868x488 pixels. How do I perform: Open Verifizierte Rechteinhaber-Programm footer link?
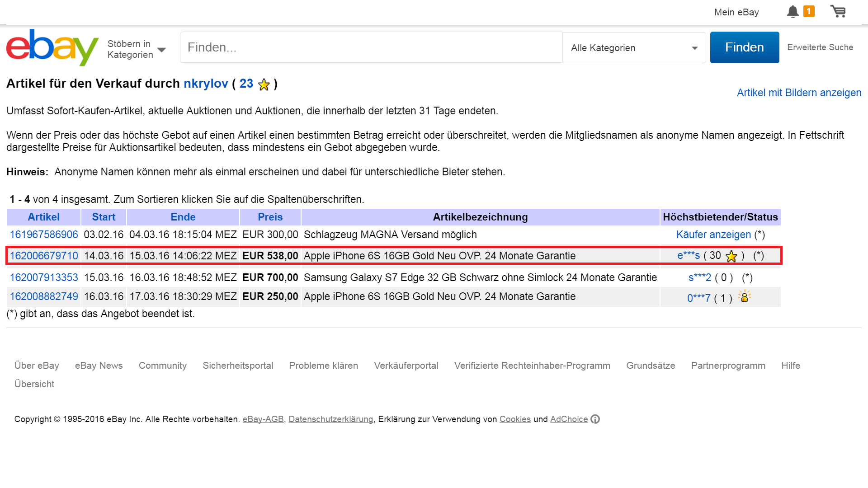pyautogui.click(x=532, y=366)
